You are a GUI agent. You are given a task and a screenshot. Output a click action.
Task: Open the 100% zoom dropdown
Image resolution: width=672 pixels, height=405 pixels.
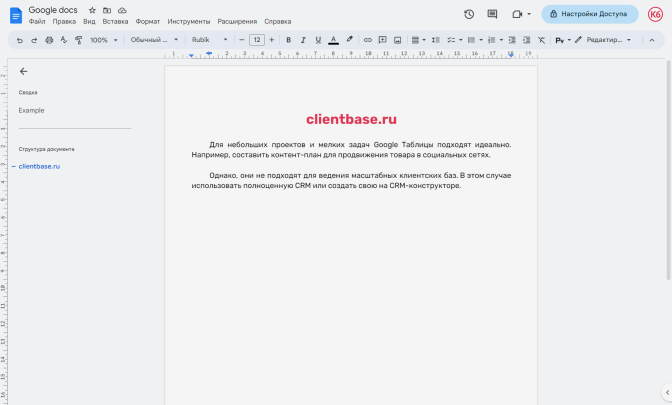click(103, 40)
